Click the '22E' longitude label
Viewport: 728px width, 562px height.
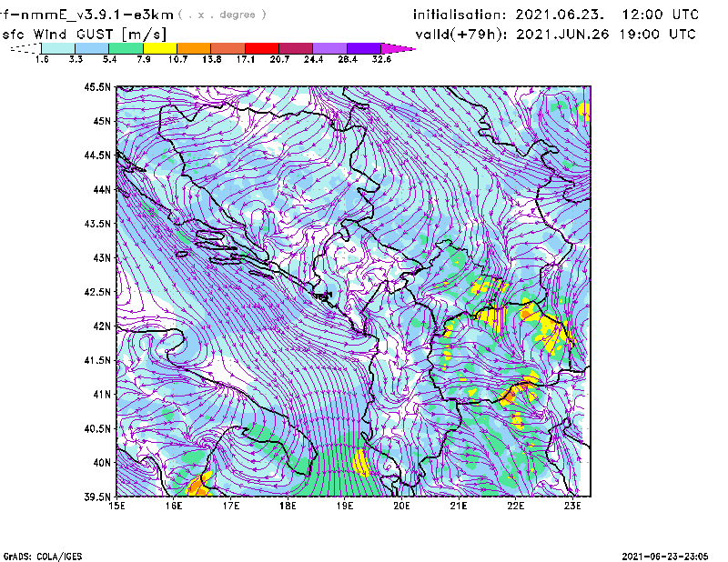pos(515,506)
